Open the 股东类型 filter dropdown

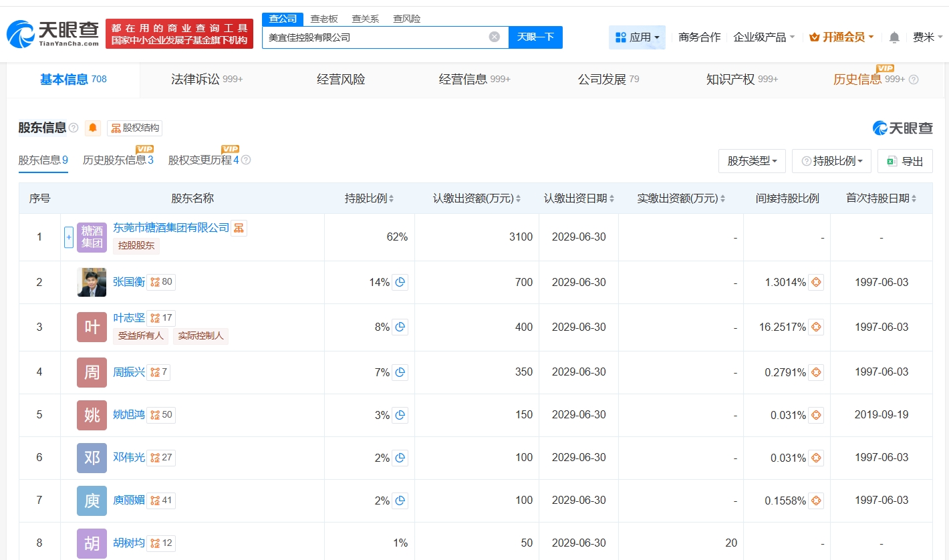pos(752,161)
